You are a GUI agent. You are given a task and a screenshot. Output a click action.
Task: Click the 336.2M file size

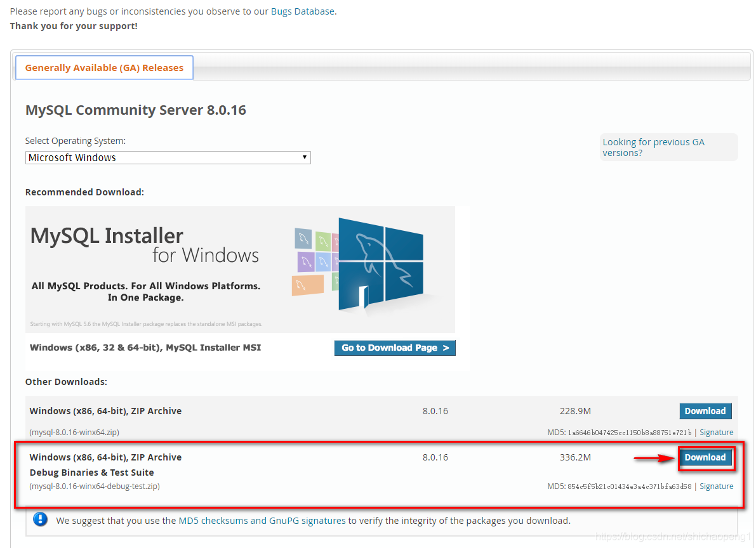tap(575, 457)
